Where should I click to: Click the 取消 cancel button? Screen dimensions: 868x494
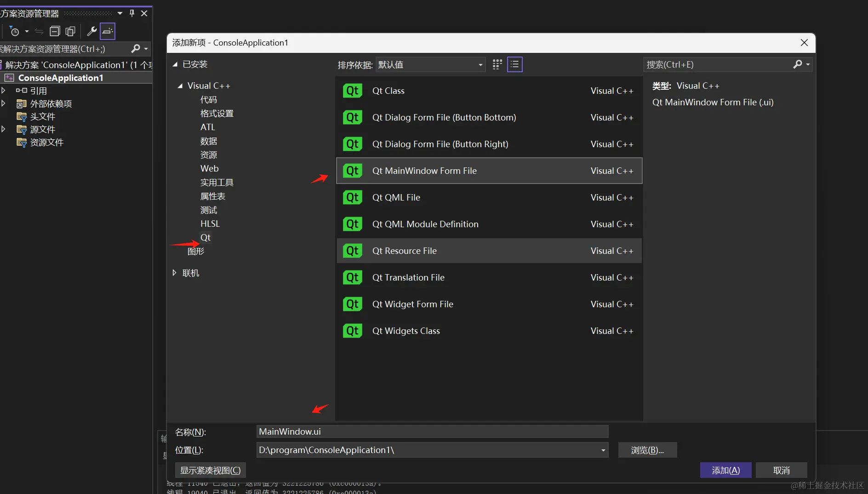coord(782,470)
